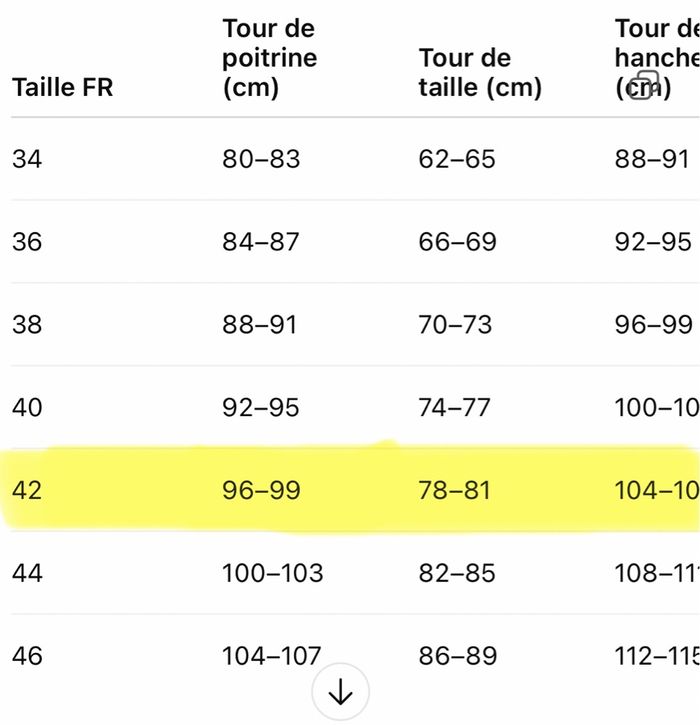Click size 38 in the table
Screen dimensions: 700x725
click(27, 325)
